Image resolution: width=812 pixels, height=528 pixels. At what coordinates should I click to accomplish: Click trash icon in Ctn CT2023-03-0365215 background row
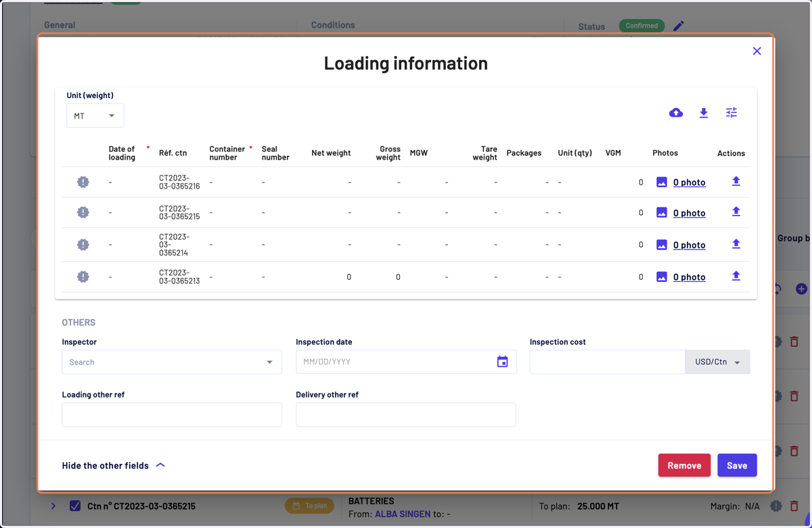coord(794,506)
